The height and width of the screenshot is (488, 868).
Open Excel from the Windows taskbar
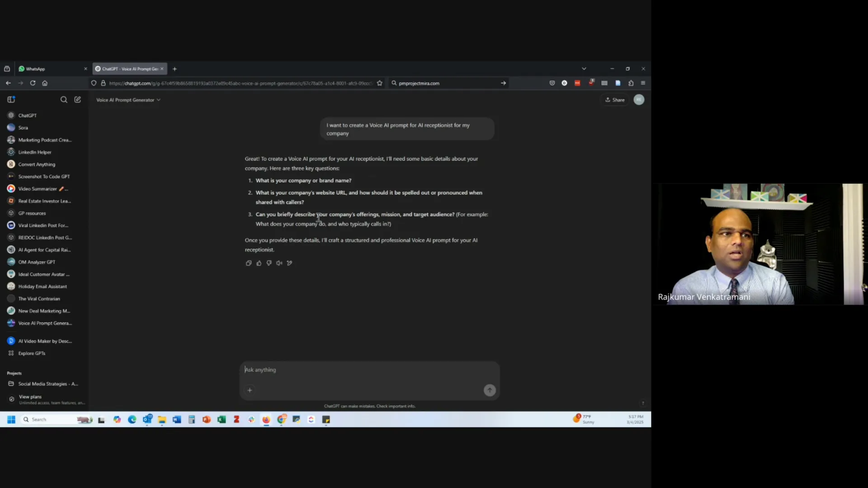click(222, 420)
